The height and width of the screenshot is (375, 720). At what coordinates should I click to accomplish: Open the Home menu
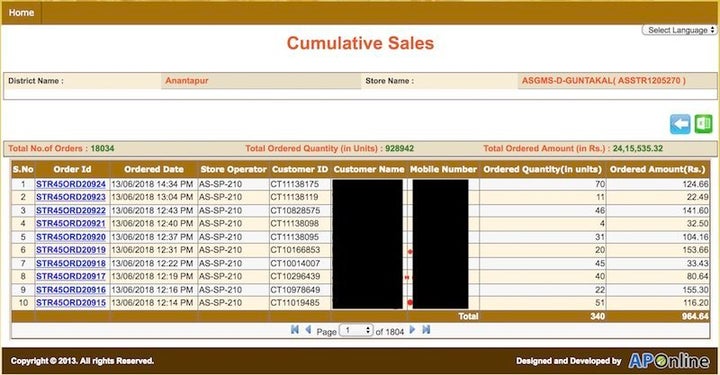click(x=21, y=13)
